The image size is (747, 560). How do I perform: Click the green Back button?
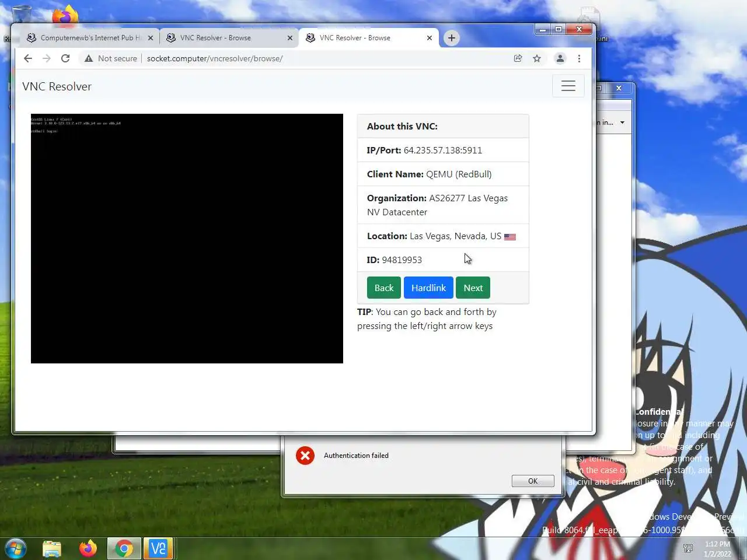click(x=384, y=288)
